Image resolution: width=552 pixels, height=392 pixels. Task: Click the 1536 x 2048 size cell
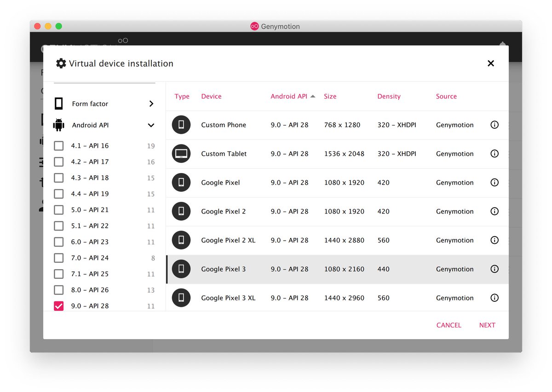tap(344, 154)
